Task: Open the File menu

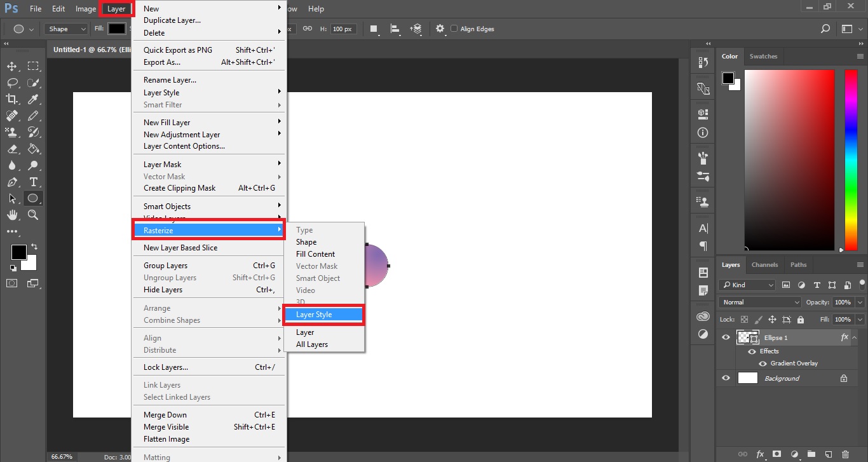Action: [x=36, y=9]
